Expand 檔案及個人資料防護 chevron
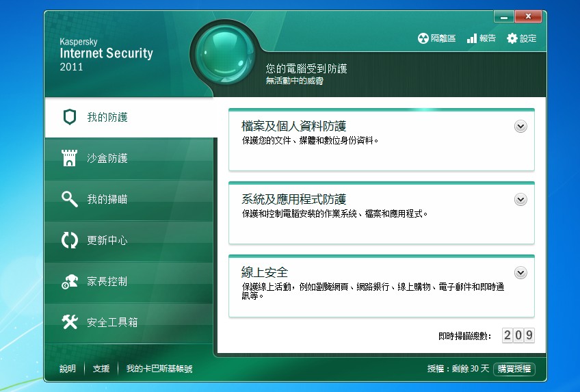Viewport: 580px width, 392px height. point(520,127)
